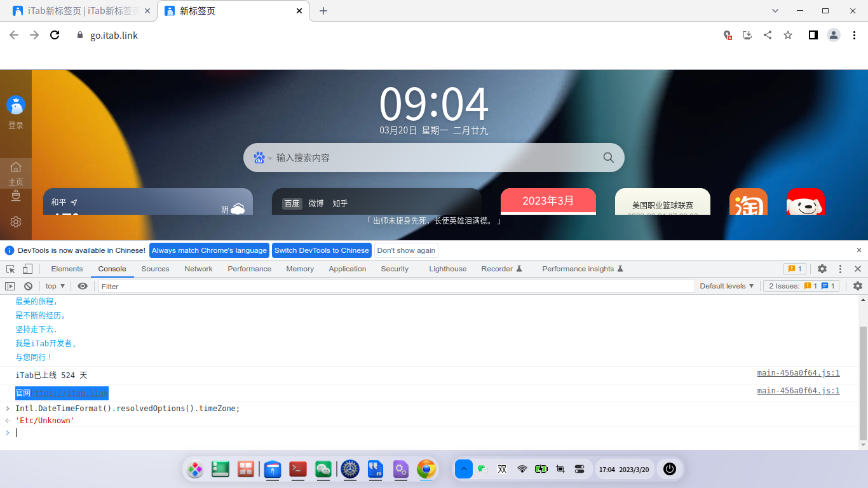Click Switch DevTools to Chinese
The width and height of the screenshot is (868, 488).
(x=322, y=250)
